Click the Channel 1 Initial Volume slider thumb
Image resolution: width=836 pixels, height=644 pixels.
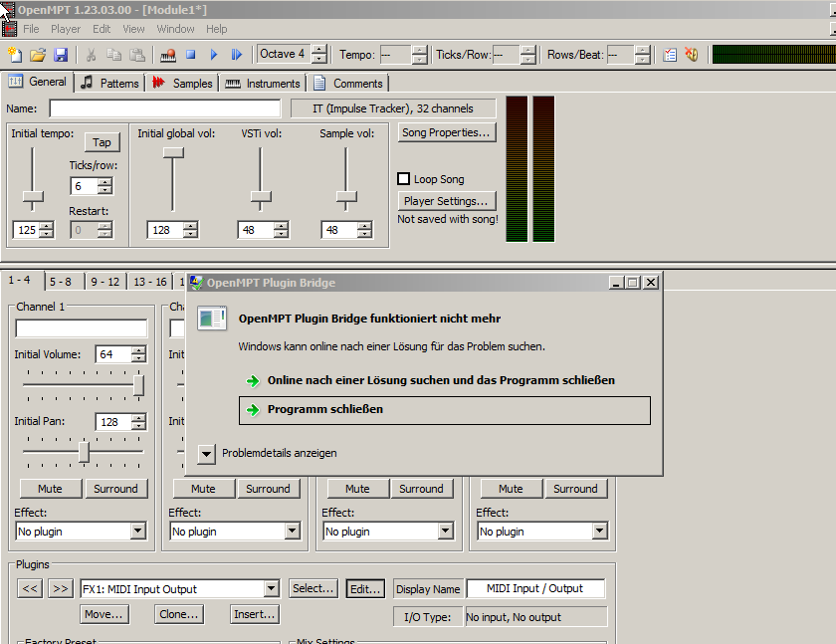[138, 385]
